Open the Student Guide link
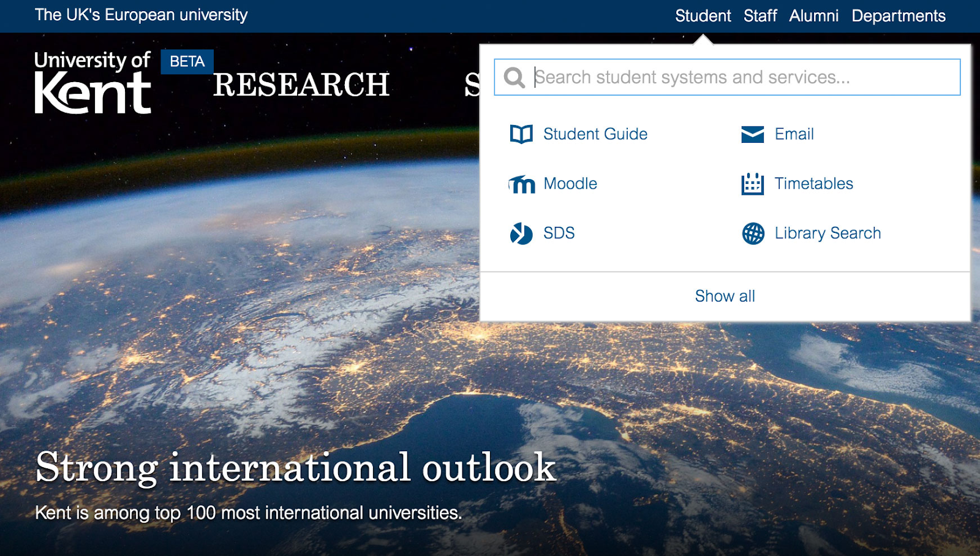The width and height of the screenshot is (980, 556). coord(595,134)
